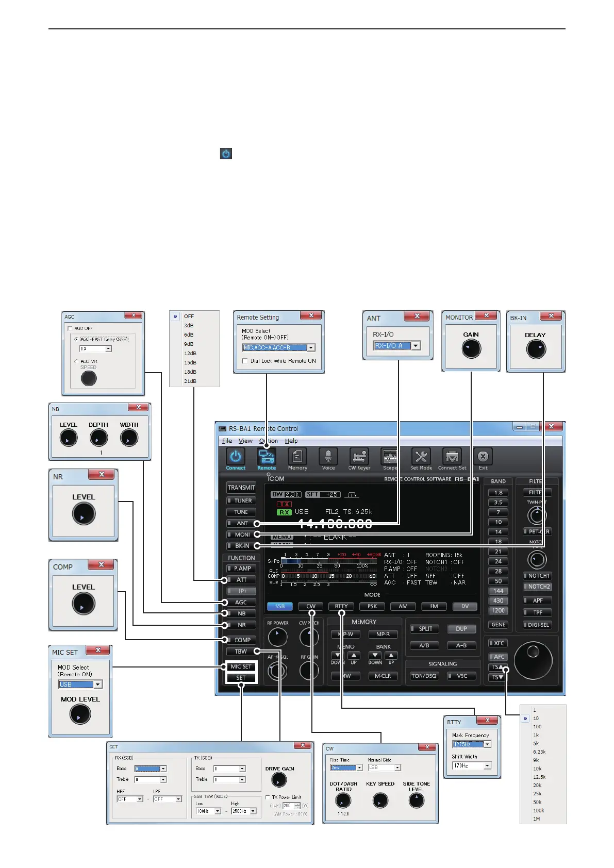Open the Help menu
Image resolution: width=614 pixels, height=868 pixels.
[x=291, y=441]
